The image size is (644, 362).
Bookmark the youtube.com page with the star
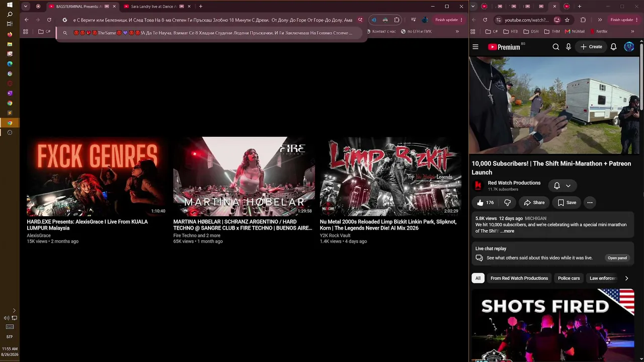567,20
